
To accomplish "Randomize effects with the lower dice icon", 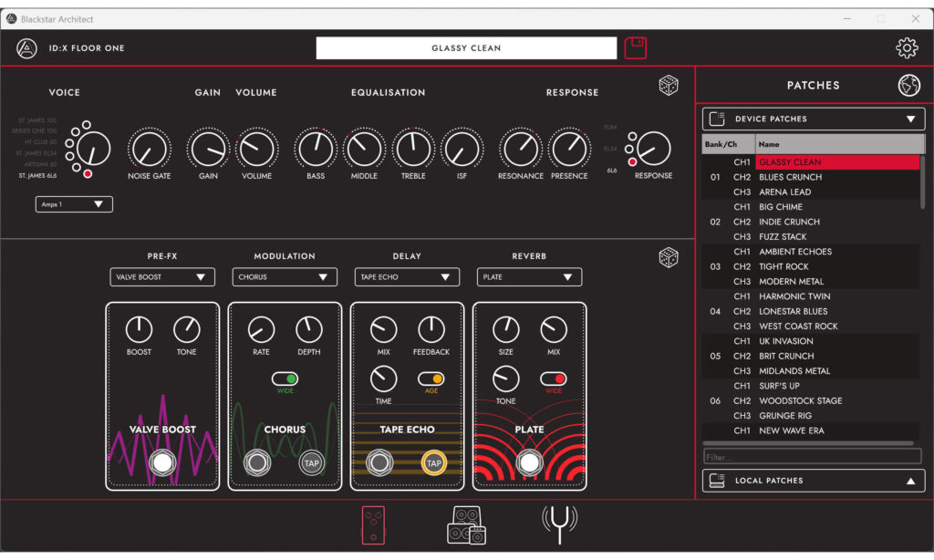I will point(669,258).
